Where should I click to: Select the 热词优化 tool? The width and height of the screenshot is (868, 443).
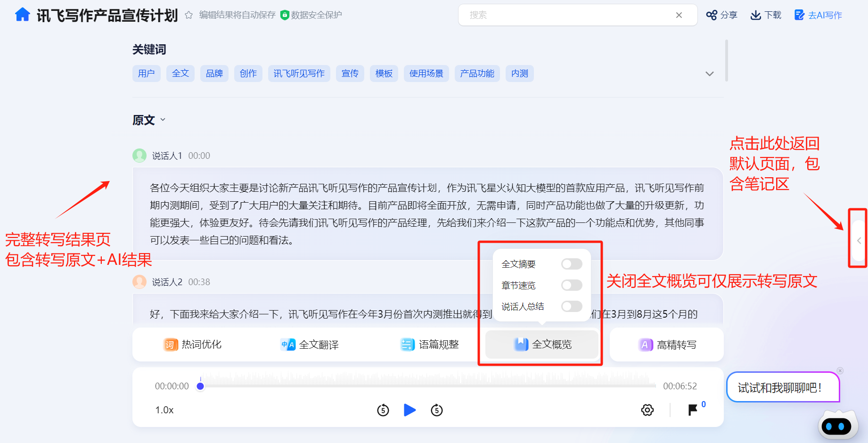click(x=193, y=345)
